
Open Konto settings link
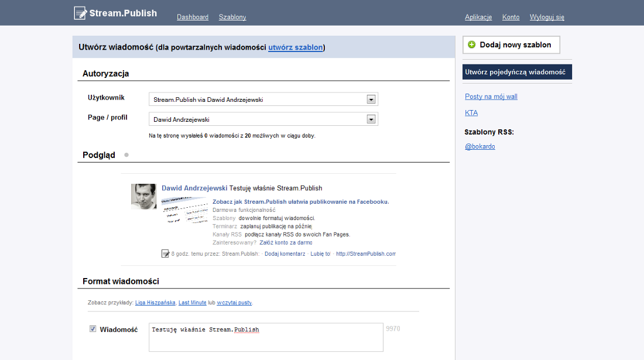pyautogui.click(x=511, y=17)
